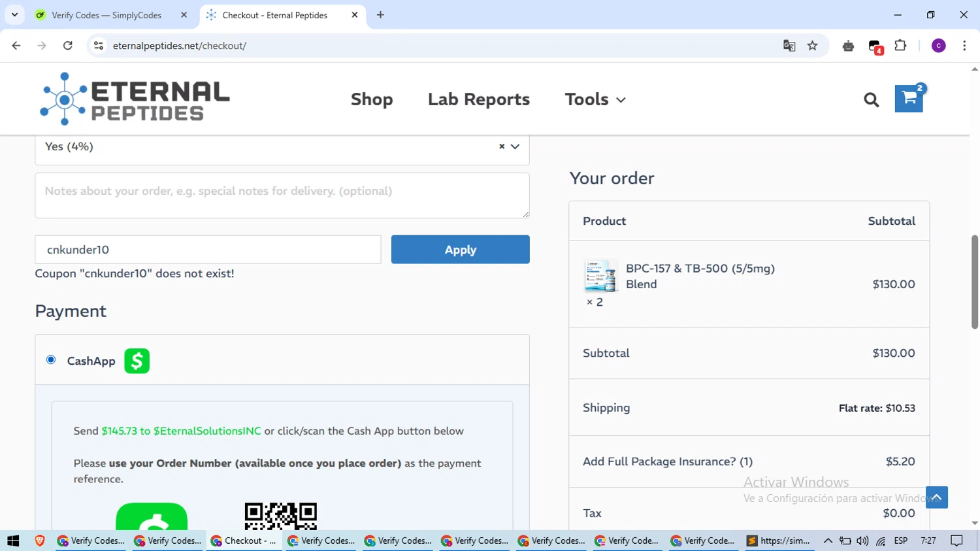Click the coupon field containing cnkunder10
The height and width of the screenshot is (551, 980).
[x=208, y=250]
